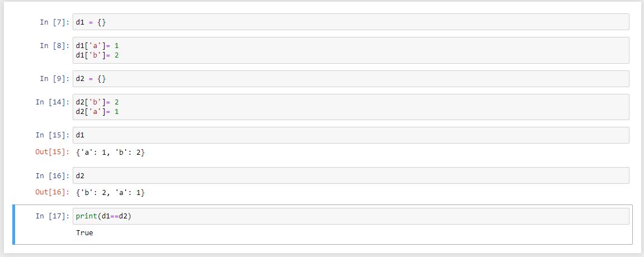This screenshot has height=257, width=644.
Task: Select the In [8] prompt label
Action: pyautogui.click(x=53, y=46)
